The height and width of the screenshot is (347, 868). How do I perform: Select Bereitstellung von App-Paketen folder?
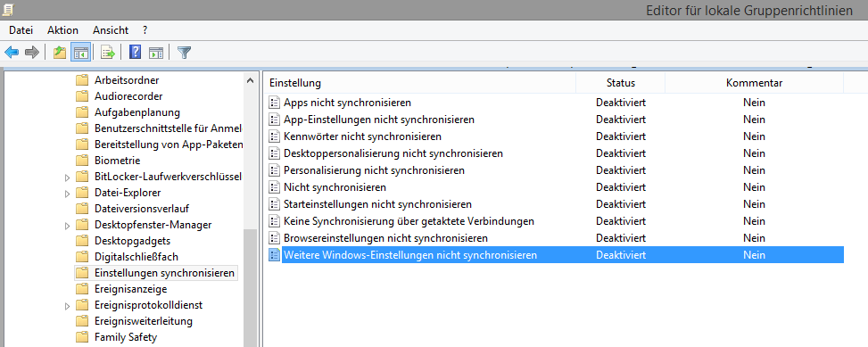tap(169, 145)
